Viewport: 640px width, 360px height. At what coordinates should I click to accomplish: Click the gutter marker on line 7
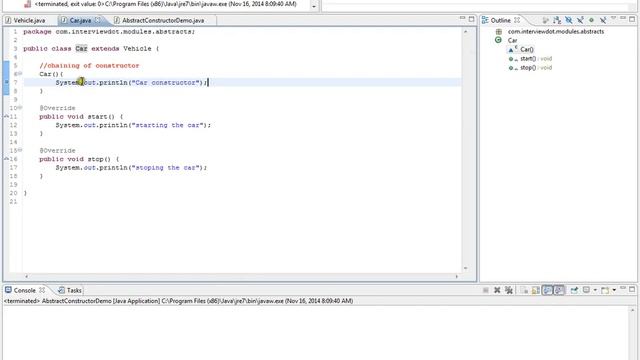click(6, 82)
